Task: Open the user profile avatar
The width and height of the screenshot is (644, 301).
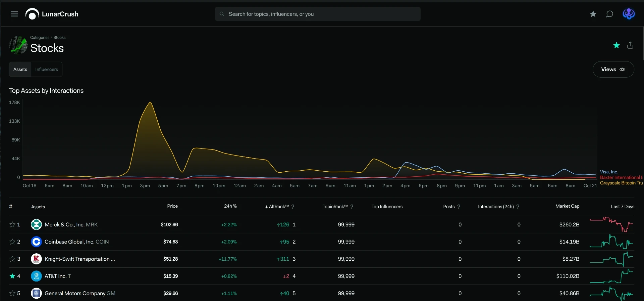Action: tap(629, 14)
